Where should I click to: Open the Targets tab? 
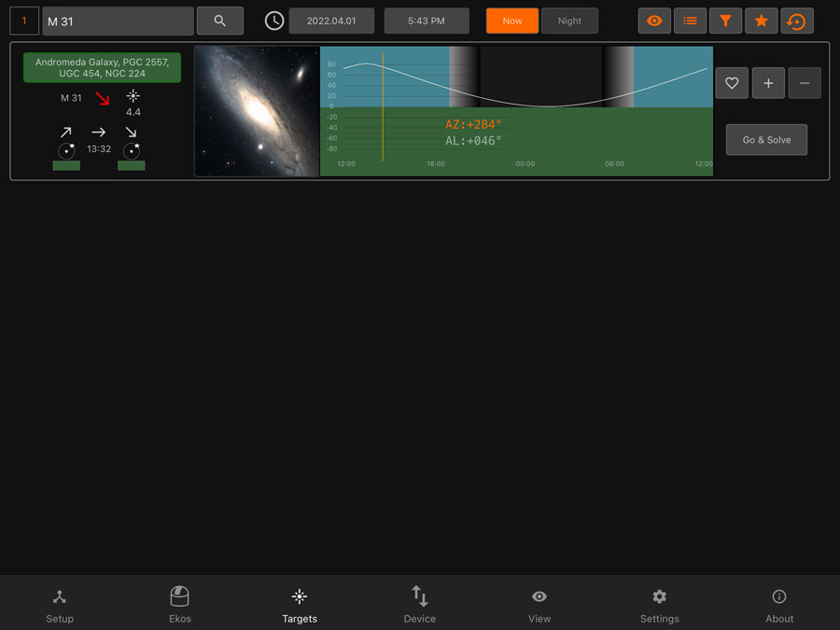(300, 606)
